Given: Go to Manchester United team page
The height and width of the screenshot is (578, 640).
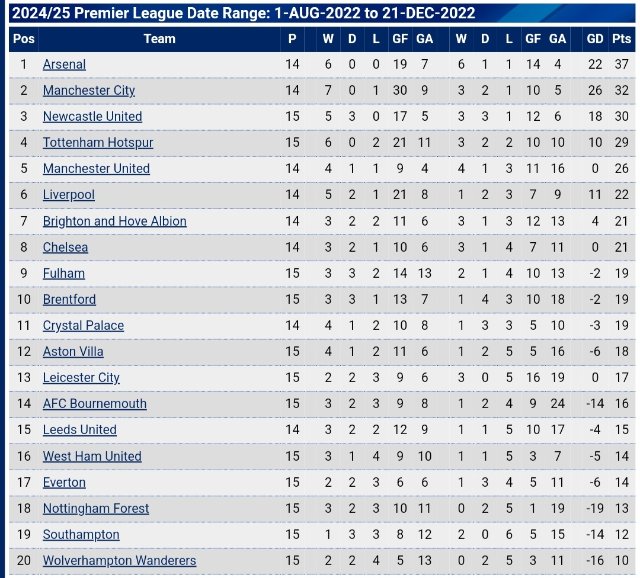Looking at the screenshot, I should tap(96, 169).
